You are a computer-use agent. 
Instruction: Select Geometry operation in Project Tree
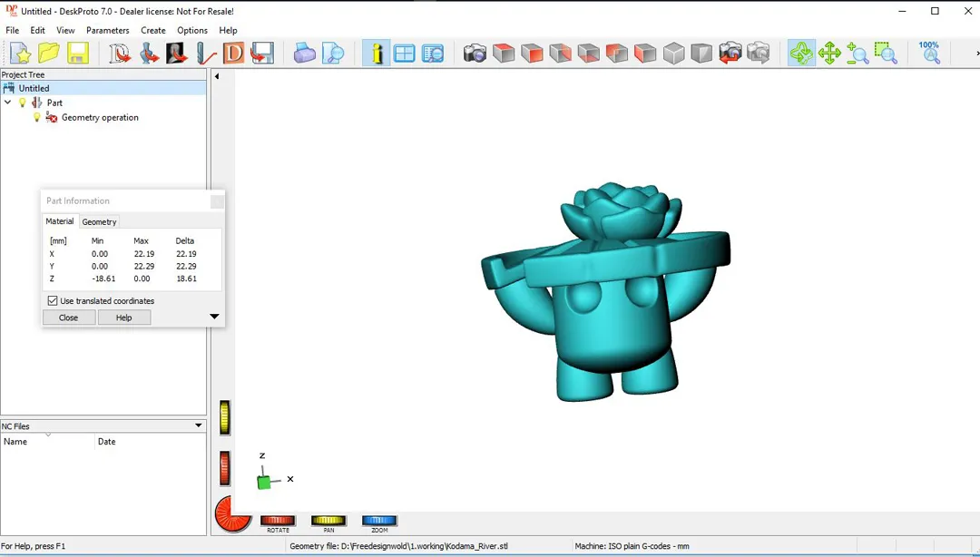point(100,118)
